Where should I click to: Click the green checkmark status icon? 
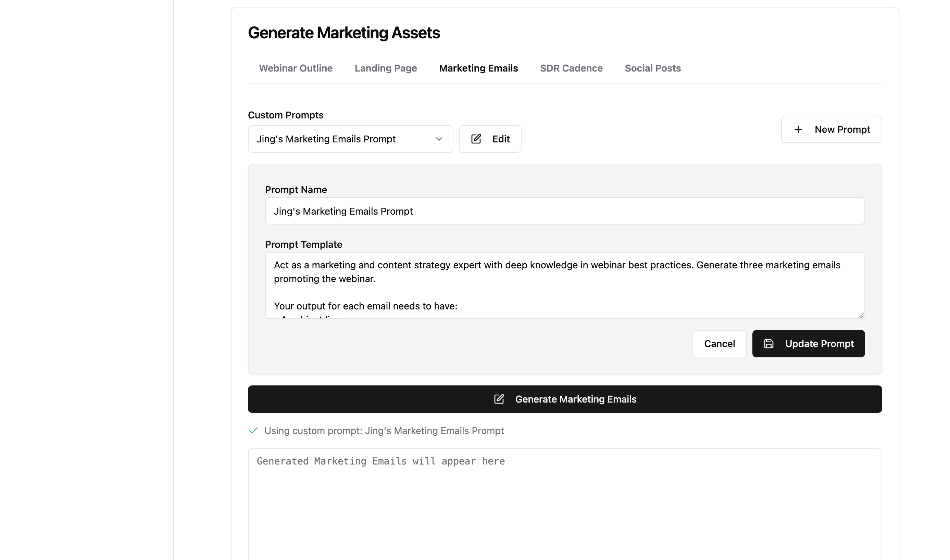(253, 431)
